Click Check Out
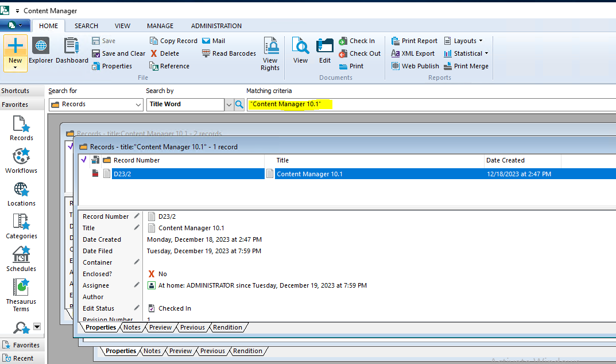The height and width of the screenshot is (364, 616). [360, 53]
